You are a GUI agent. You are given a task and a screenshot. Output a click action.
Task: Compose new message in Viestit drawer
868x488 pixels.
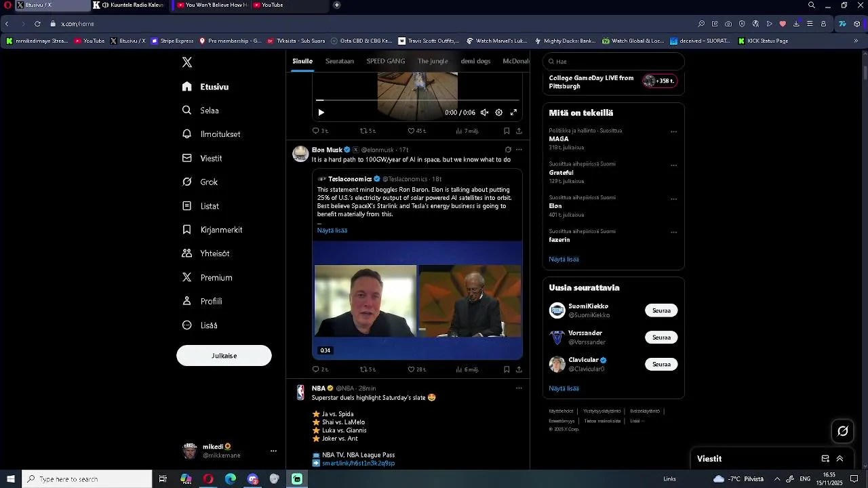[x=825, y=459]
